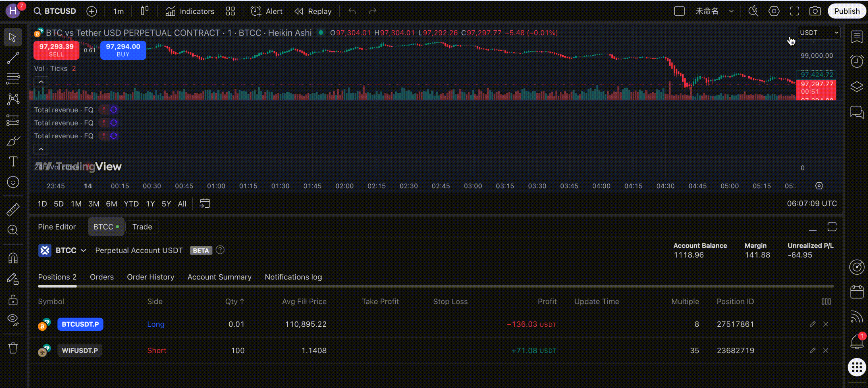This screenshot has width=868, height=388.
Task: Close the WIFUSDT.P short position
Action: click(x=826, y=350)
